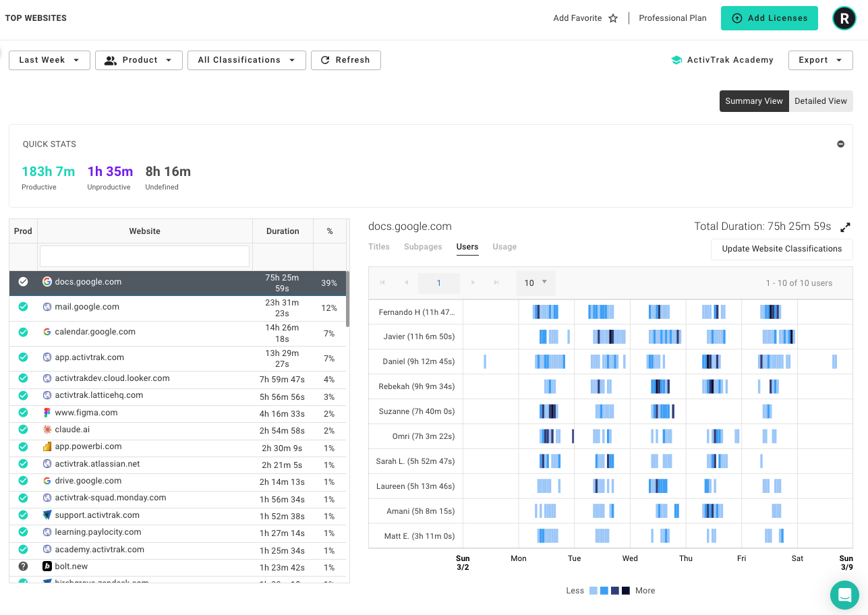Screen dimensions: 868x615
Task: Go to the previous page of users
Action: pos(406,283)
